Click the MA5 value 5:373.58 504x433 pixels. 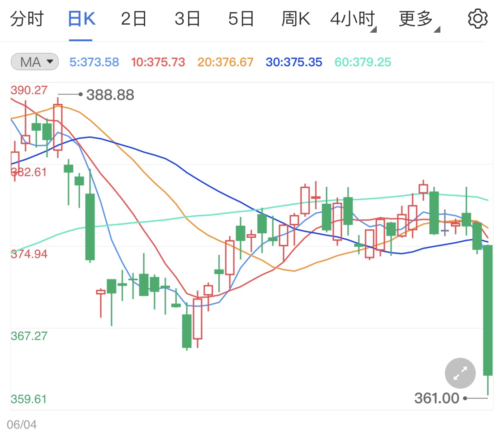94,62
